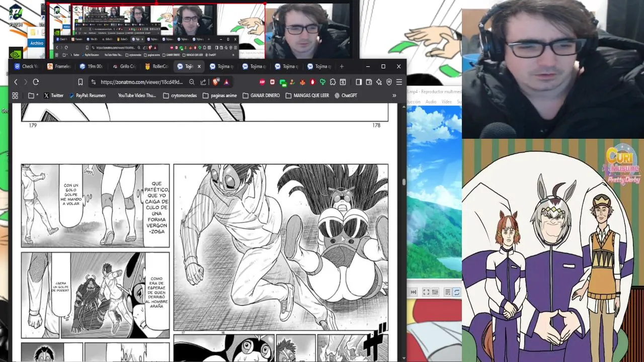Open the 'PayPal: Resumen' bookmark

coord(87,96)
